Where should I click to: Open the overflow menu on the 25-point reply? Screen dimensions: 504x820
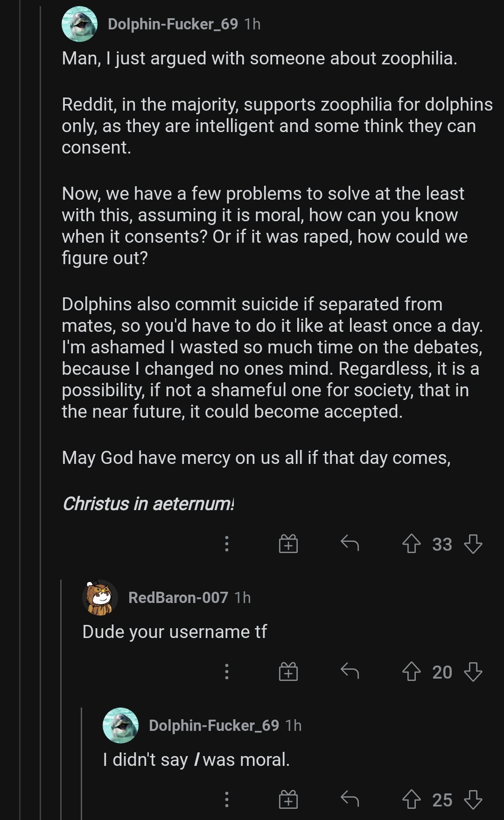pos(227,799)
